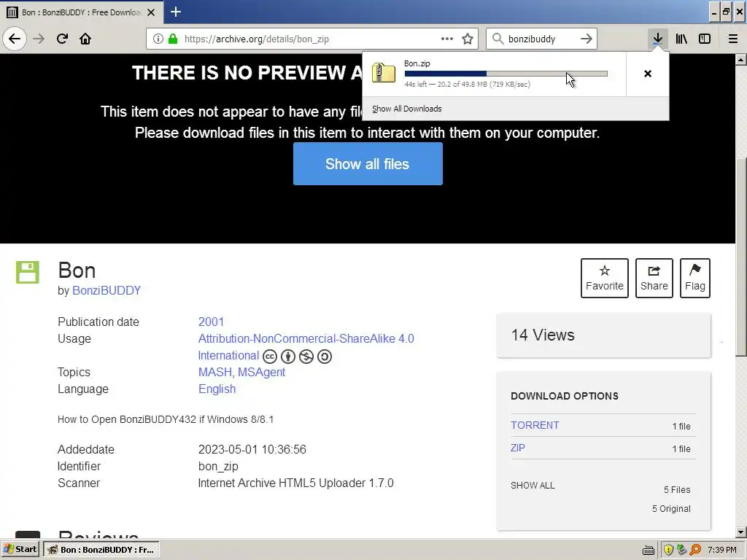Open the 2001 publication date link
Screen dimensions: 747x560
[211, 322]
